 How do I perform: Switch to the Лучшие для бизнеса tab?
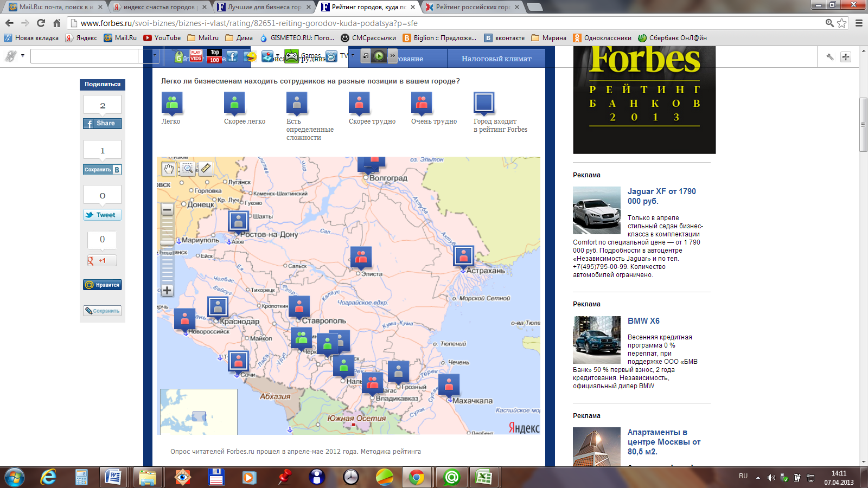point(264,7)
